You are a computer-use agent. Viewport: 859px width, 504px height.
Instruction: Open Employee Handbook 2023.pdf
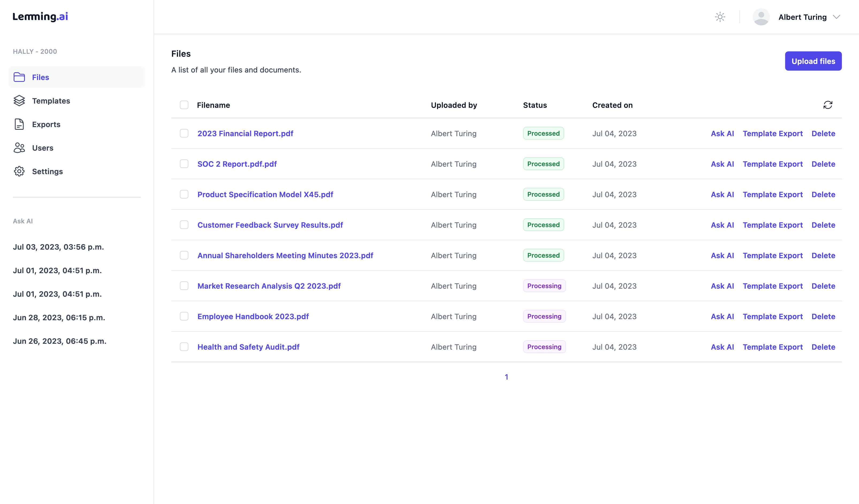253,316
